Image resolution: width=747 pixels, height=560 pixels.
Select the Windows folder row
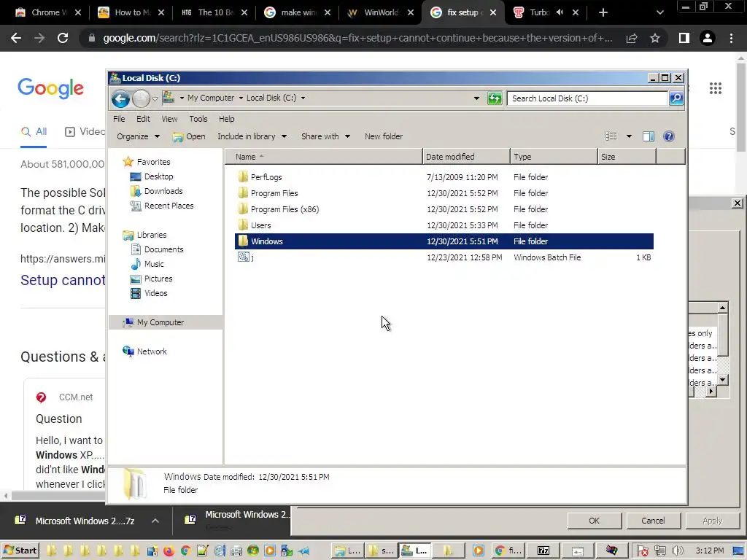(444, 241)
